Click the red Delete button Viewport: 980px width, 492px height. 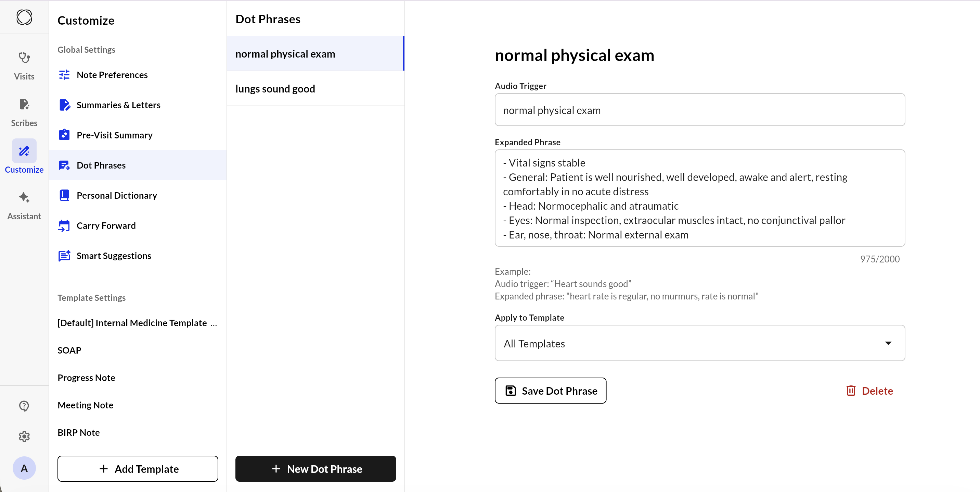tap(870, 391)
